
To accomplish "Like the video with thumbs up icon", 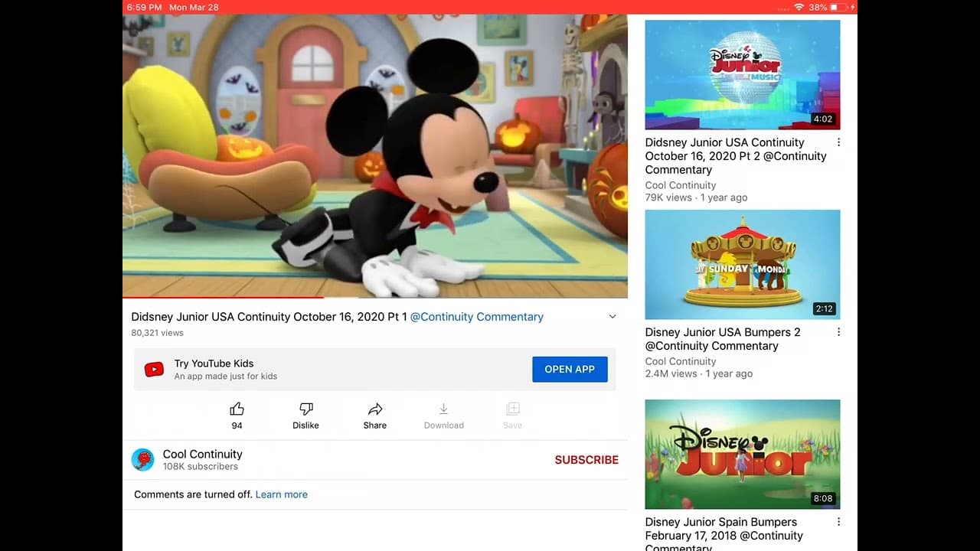I will tap(237, 409).
